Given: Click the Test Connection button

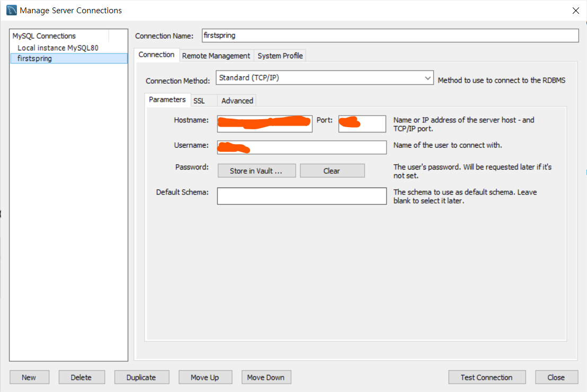Looking at the screenshot, I should pyautogui.click(x=487, y=377).
